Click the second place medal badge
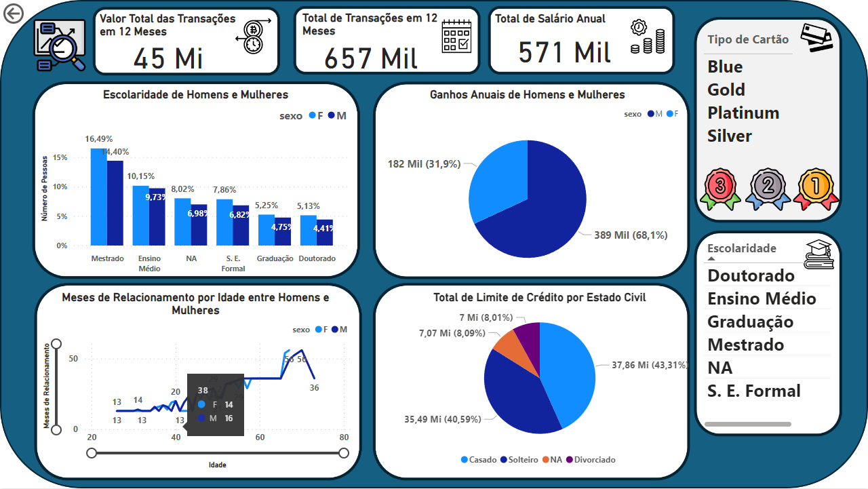The height and width of the screenshot is (489, 868). (x=768, y=189)
